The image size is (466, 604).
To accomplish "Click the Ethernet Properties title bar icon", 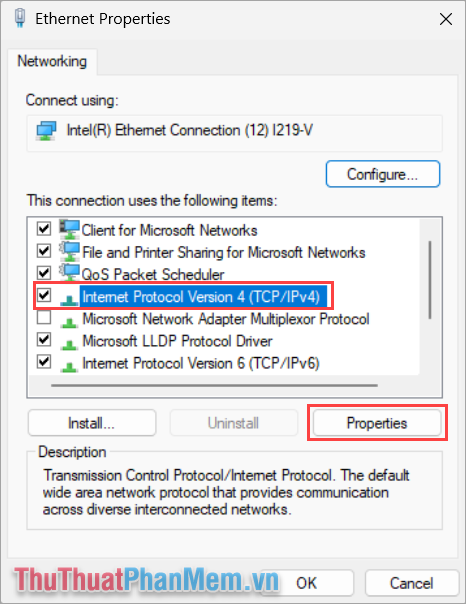I will click(20, 18).
